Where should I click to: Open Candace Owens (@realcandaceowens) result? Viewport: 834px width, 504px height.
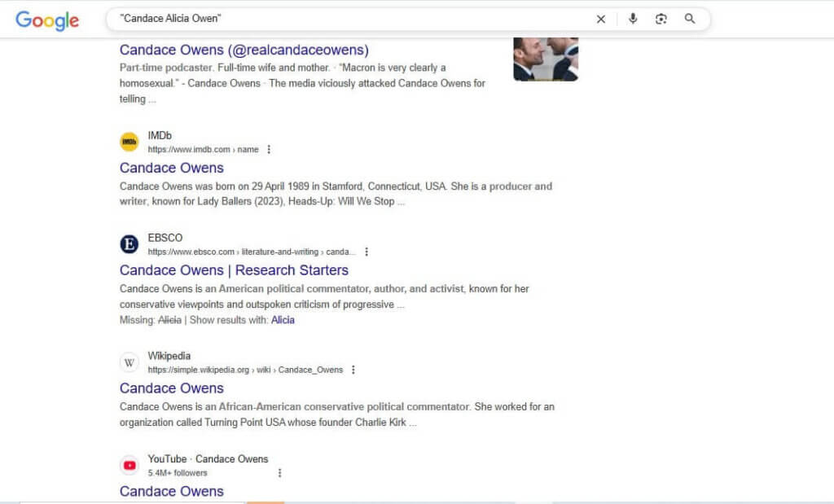point(244,50)
